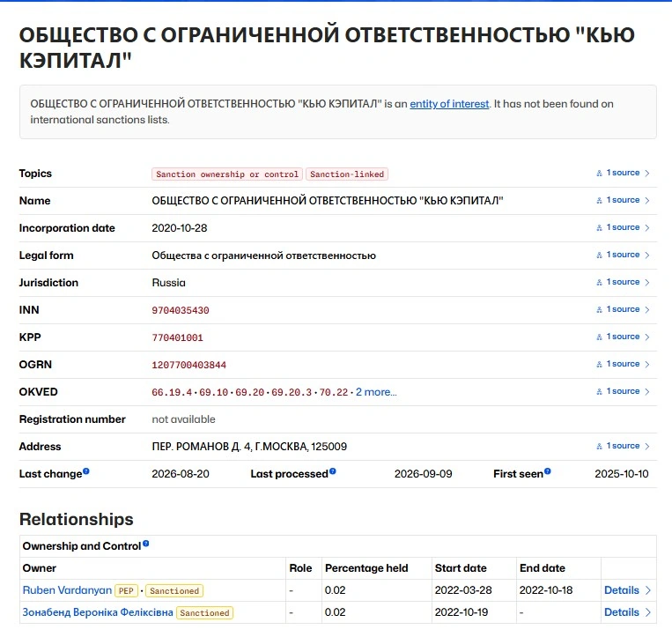Screen dimensions: 672x637
Task: Click the source icon in Topics row
Action: coord(599,174)
